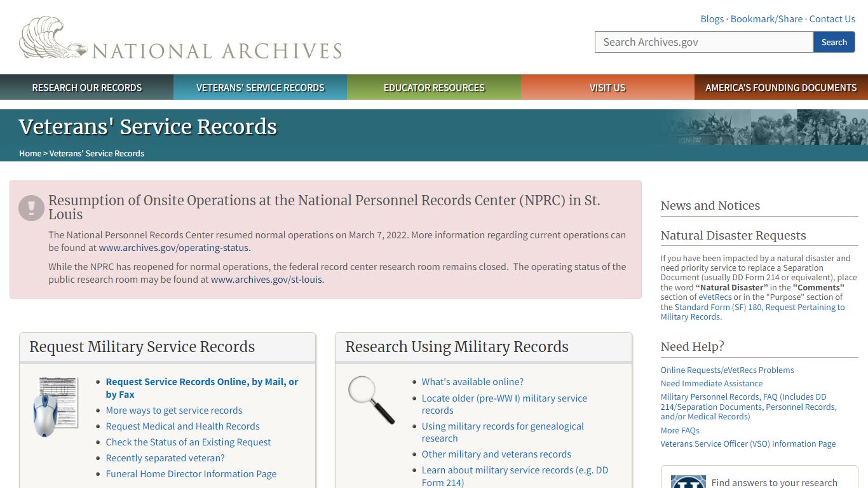Viewport: 868px width, 488px height.
Task: Open the Blogs link
Action: [x=712, y=19]
